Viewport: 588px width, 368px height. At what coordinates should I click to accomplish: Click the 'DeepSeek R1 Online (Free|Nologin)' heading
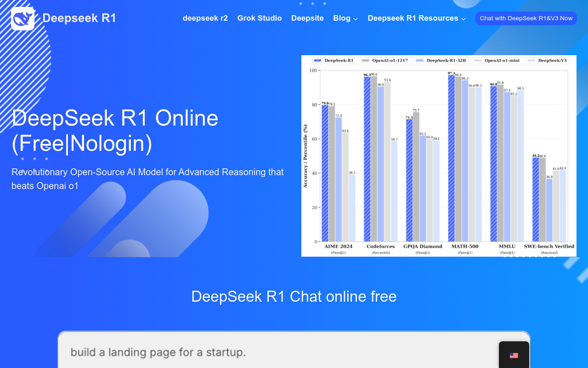click(x=115, y=131)
